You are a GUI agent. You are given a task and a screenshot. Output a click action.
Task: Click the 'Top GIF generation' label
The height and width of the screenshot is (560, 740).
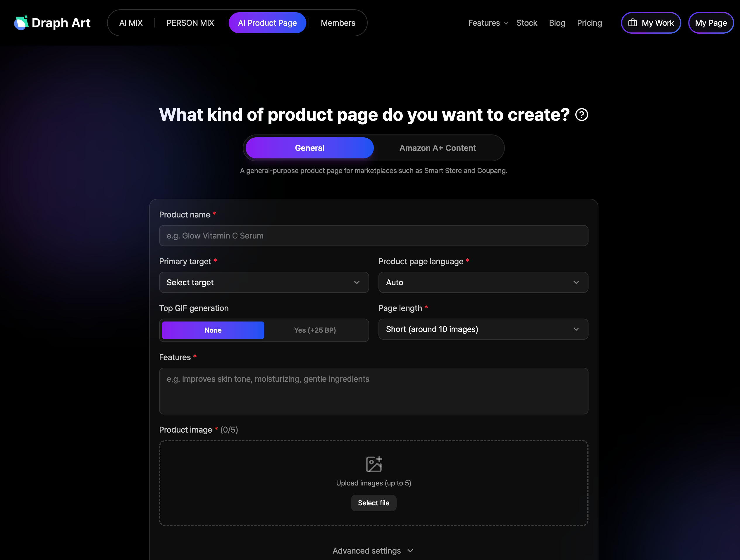tap(194, 308)
